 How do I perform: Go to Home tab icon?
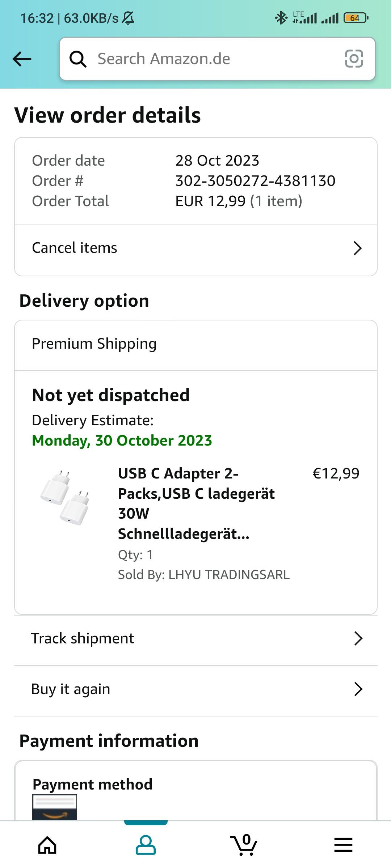(x=47, y=845)
